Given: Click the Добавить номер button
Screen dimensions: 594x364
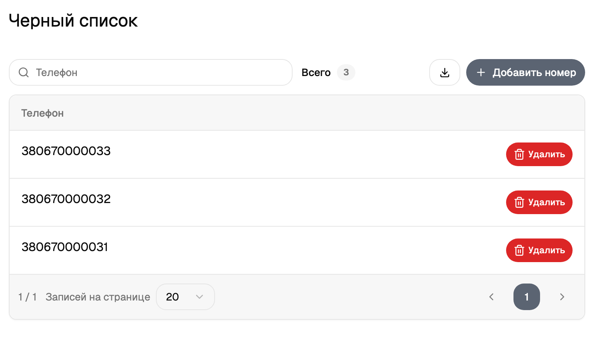Looking at the screenshot, I should (x=526, y=72).
